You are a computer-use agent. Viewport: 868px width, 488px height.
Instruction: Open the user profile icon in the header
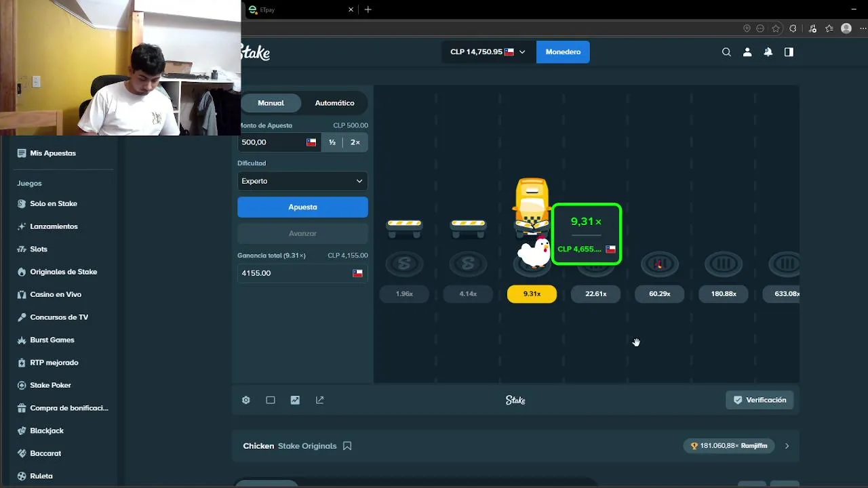(x=747, y=52)
